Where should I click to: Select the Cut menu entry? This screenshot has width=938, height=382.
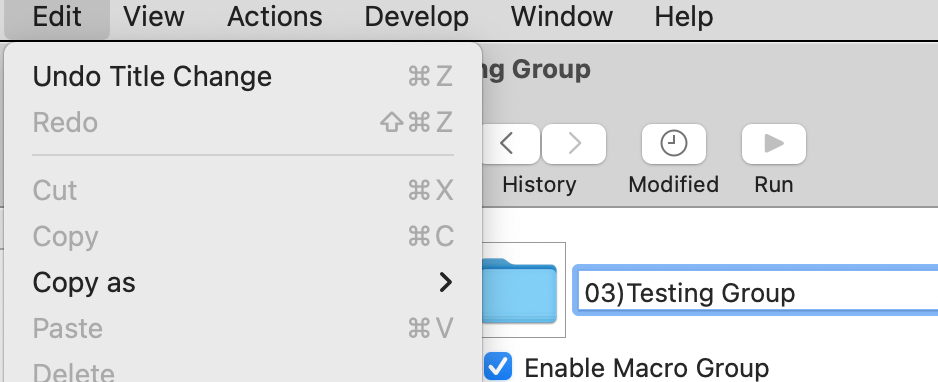coord(243,190)
